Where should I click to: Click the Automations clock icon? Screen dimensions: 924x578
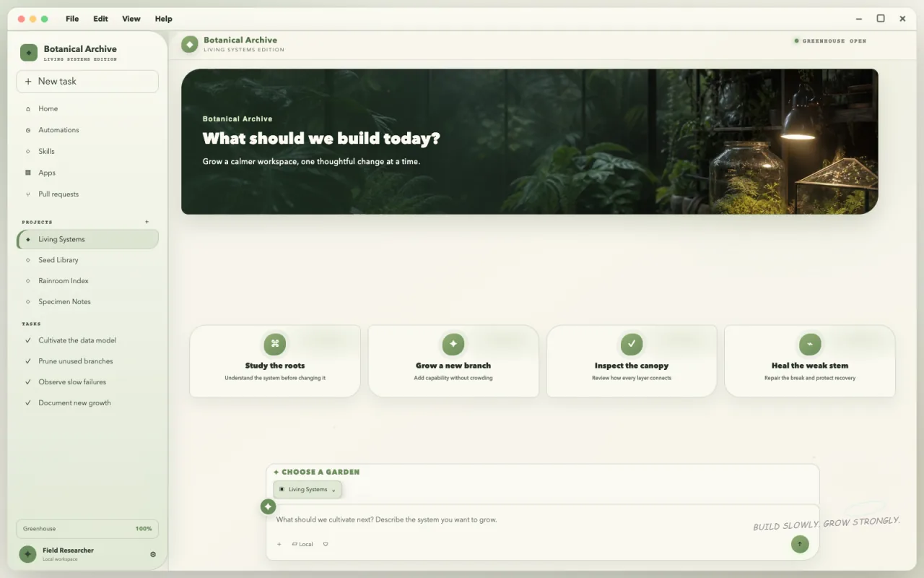28,130
